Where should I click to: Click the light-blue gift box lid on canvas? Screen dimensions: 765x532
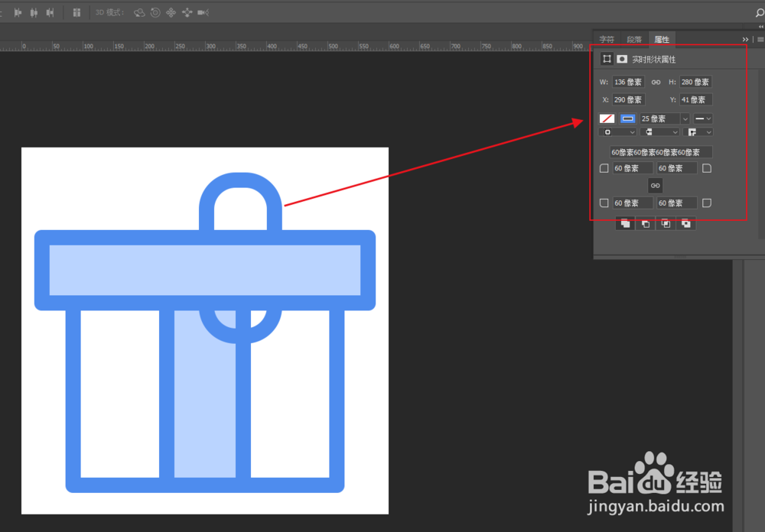click(x=205, y=270)
